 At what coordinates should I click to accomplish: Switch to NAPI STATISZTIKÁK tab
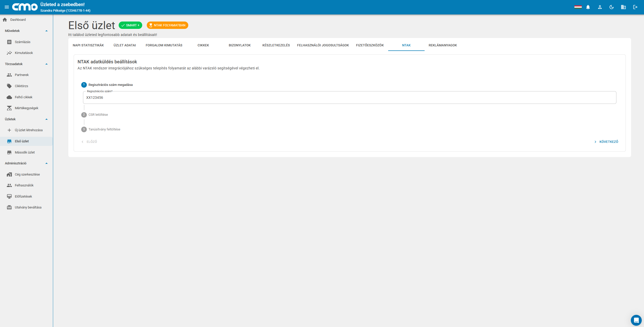point(88,45)
